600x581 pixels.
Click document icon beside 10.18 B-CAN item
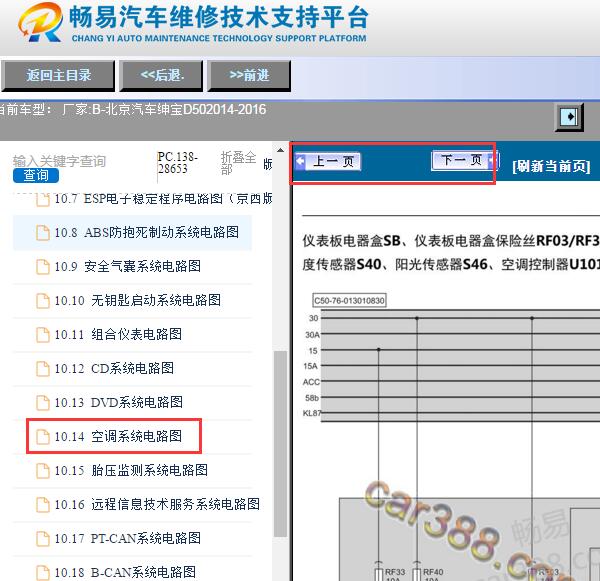click(x=42, y=573)
